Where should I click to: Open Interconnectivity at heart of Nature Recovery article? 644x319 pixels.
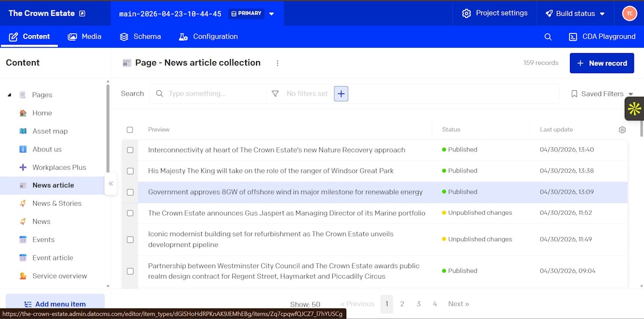click(276, 150)
